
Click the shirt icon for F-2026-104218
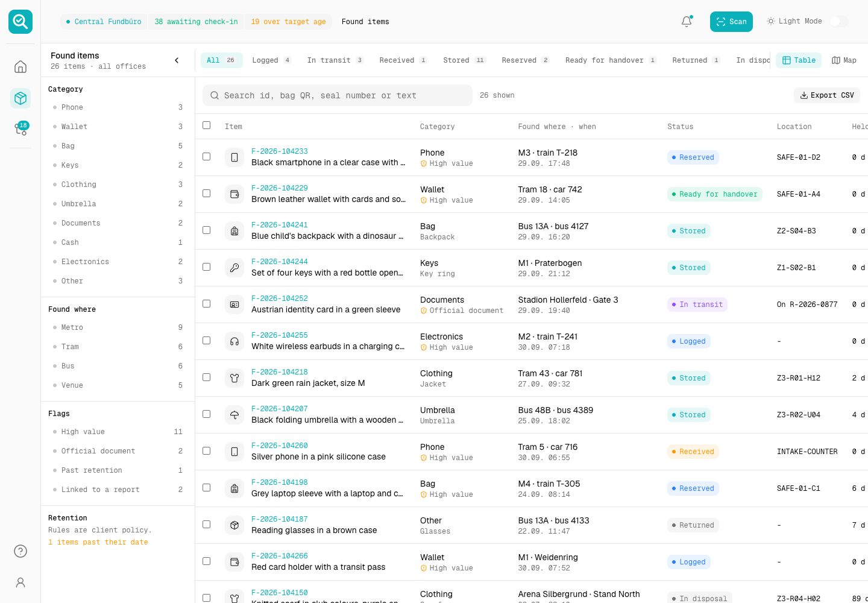(x=234, y=378)
